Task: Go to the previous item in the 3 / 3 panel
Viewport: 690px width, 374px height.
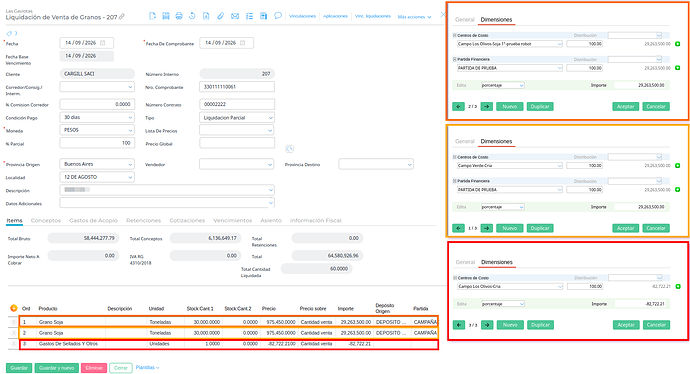Action: [459, 325]
